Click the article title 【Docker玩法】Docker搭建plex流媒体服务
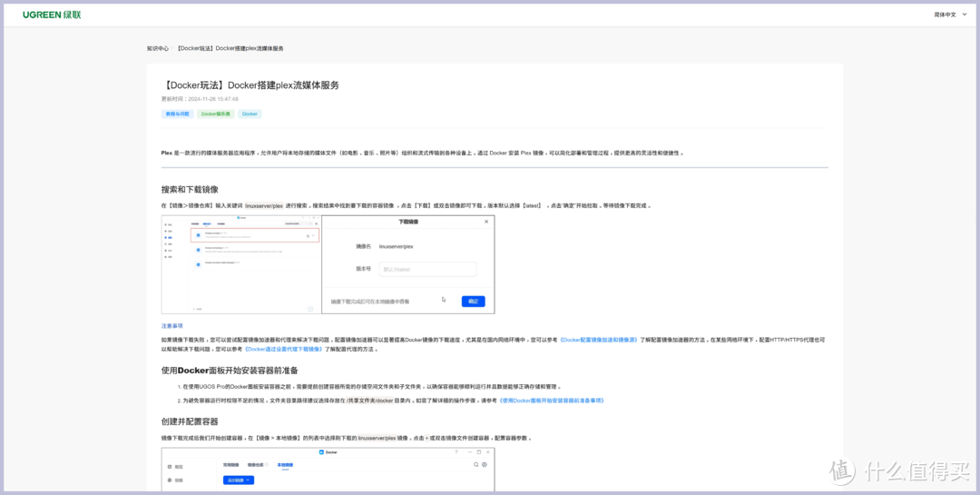Image resolution: width=980 pixels, height=495 pixels. click(x=250, y=85)
